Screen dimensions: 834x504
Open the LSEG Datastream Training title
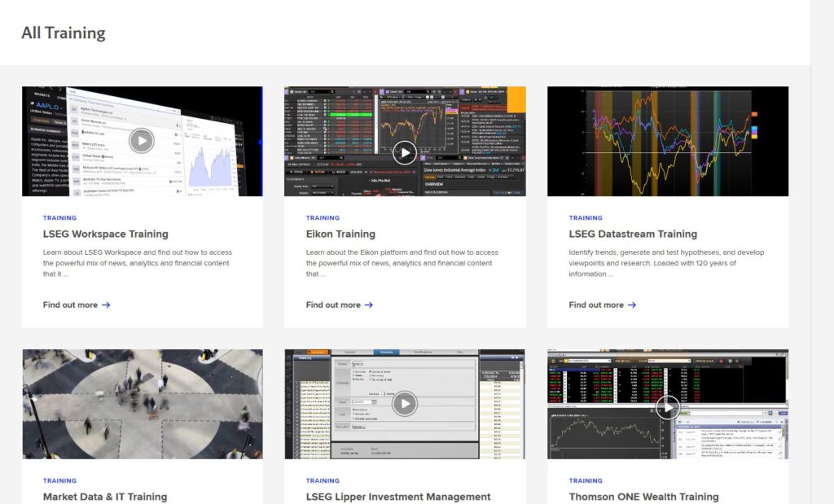click(x=633, y=234)
